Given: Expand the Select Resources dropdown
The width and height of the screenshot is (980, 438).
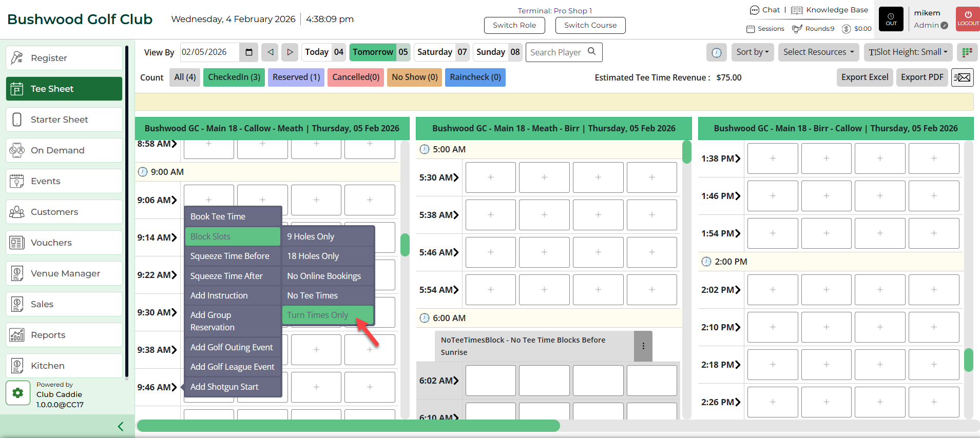Looking at the screenshot, I should 818,52.
